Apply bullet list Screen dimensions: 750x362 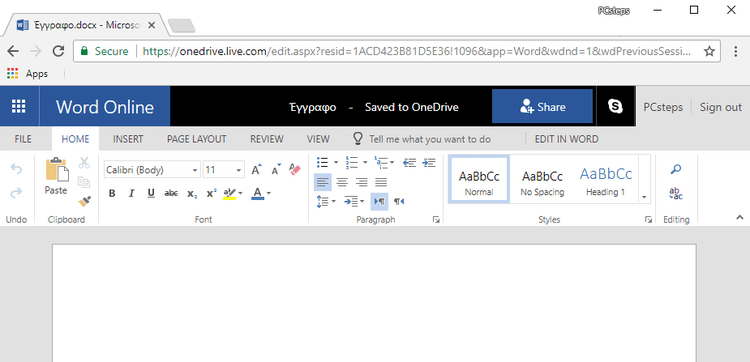323,163
